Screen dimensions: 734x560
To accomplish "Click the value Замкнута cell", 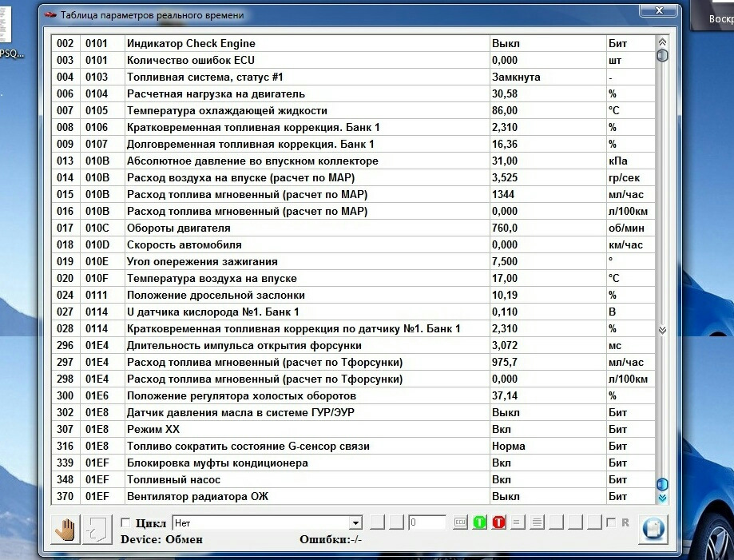I will tap(548, 77).
